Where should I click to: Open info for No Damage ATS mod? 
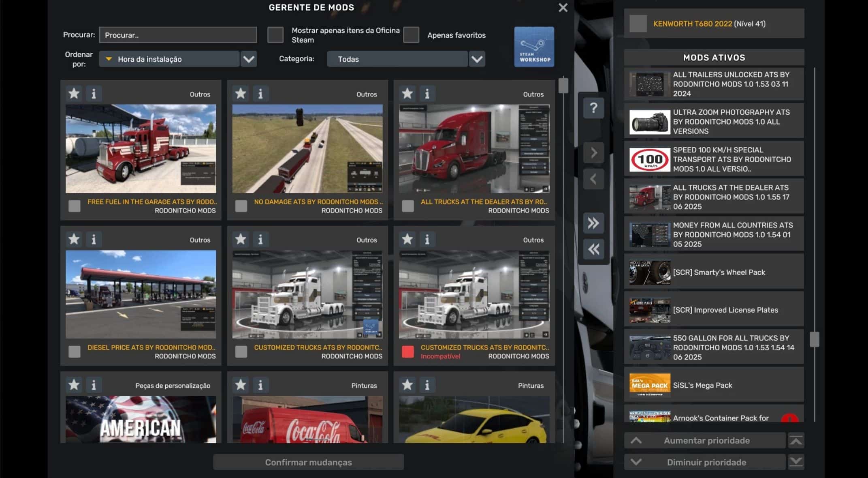click(260, 94)
